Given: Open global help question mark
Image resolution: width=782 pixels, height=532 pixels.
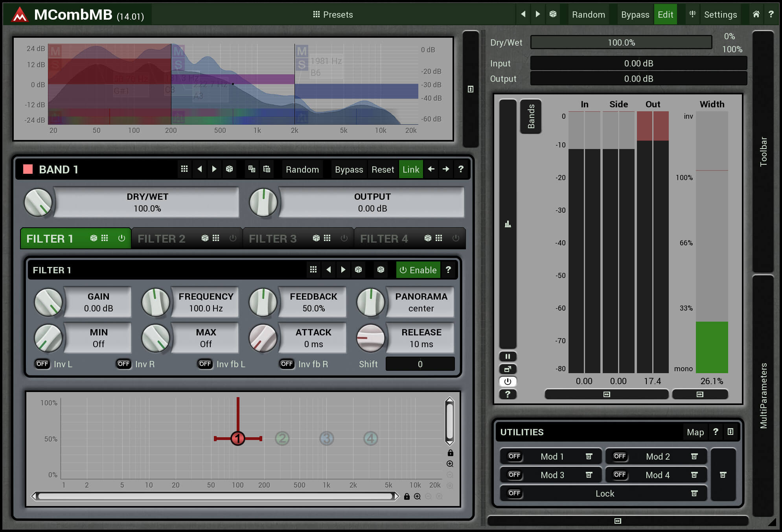Looking at the screenshot, I should click(771, 15).
